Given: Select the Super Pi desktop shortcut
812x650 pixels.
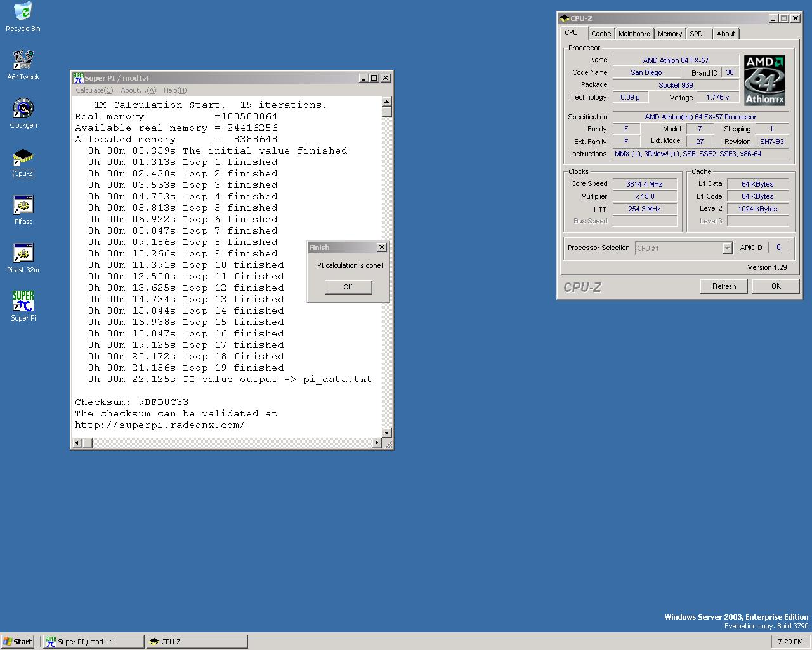Looking at the screenshot, I should coord(23,306).
